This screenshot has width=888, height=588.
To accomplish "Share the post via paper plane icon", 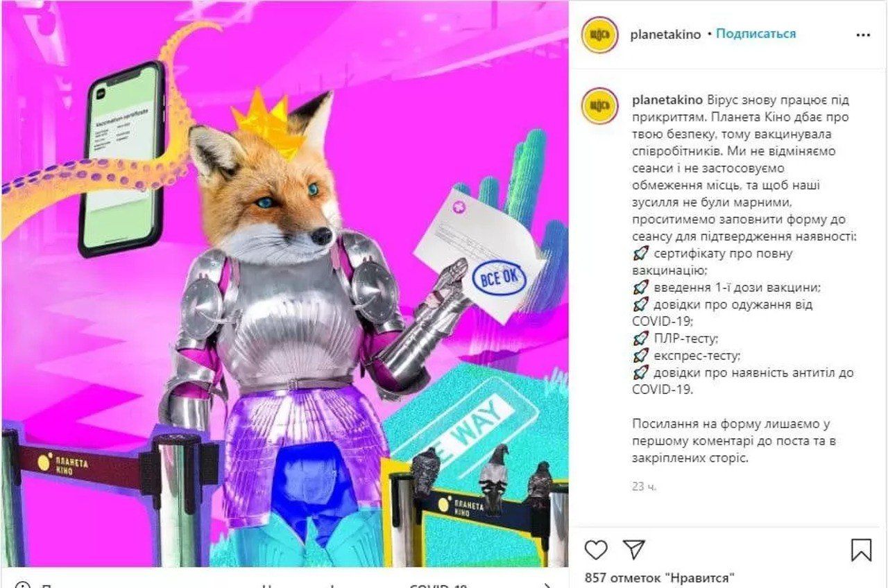I will 634,550.
